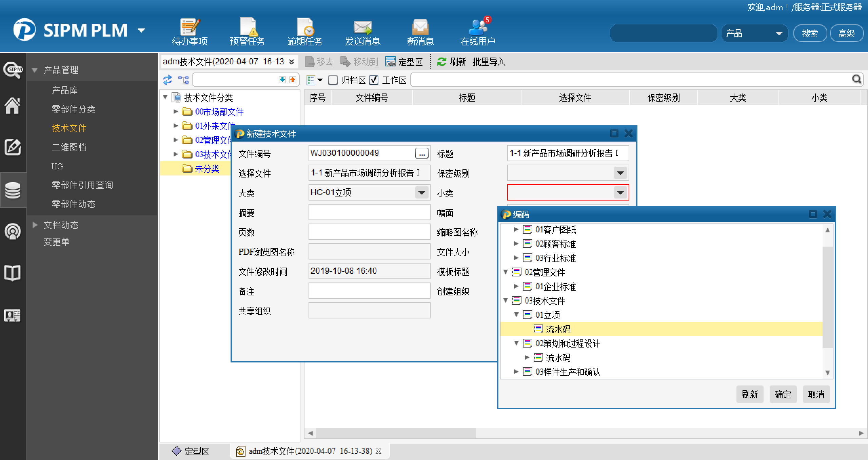Open the list view mode dropdown icon
This screenshot has height=460, width=868.
click(x=314, y=80)
